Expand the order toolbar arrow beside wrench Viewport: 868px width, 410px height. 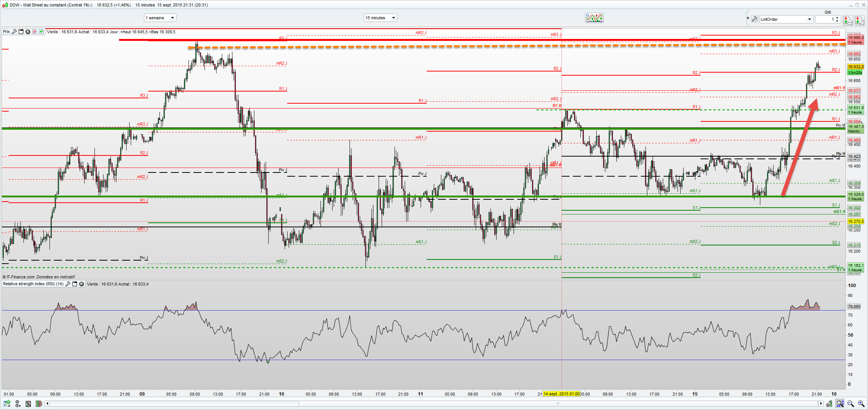point(748,18)
